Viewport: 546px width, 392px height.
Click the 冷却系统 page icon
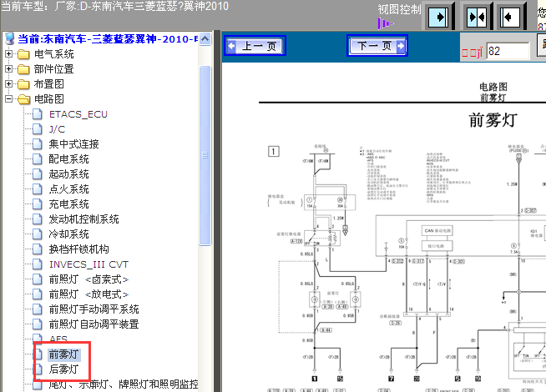(x=38, y=234)
